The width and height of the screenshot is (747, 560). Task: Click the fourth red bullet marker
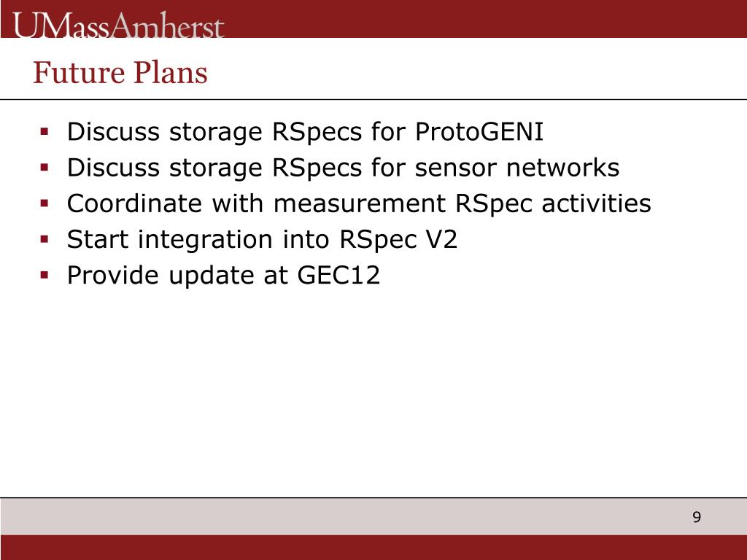pos(44,239)
